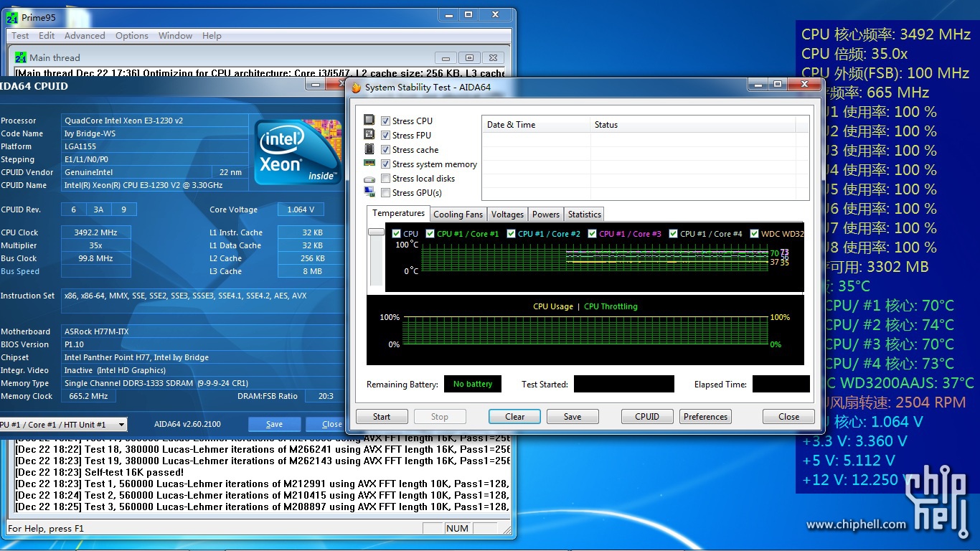Screen dimensions: 980x551
Task: Click the Elapsed Time field
Action: 781,385
